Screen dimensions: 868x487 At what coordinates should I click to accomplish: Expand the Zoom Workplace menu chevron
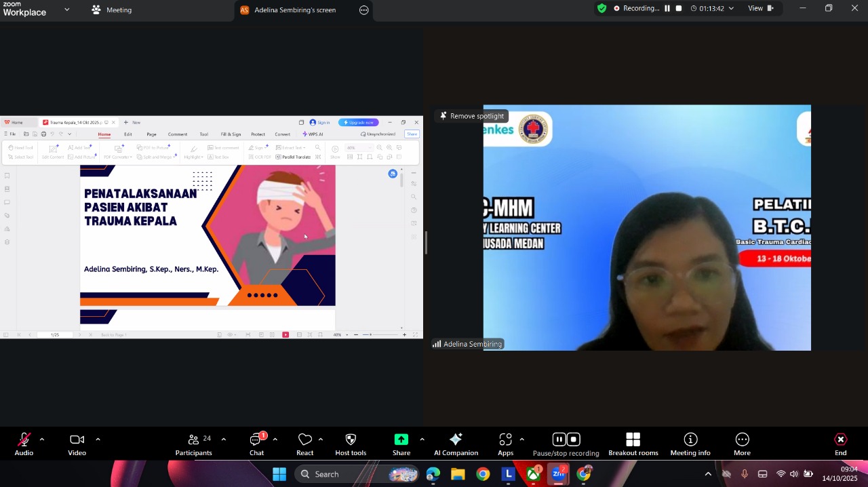coord(66,9)
